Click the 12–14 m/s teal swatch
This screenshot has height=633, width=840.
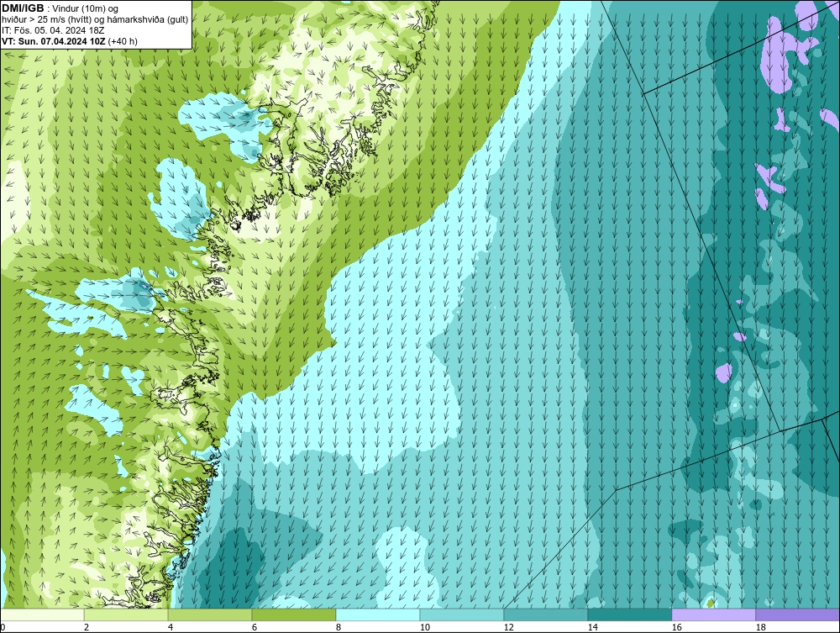click(x=546, y=615)
